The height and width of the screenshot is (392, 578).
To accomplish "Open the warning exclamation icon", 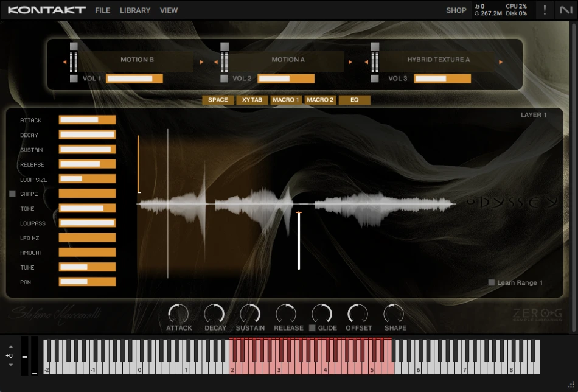I will (546, 10).
